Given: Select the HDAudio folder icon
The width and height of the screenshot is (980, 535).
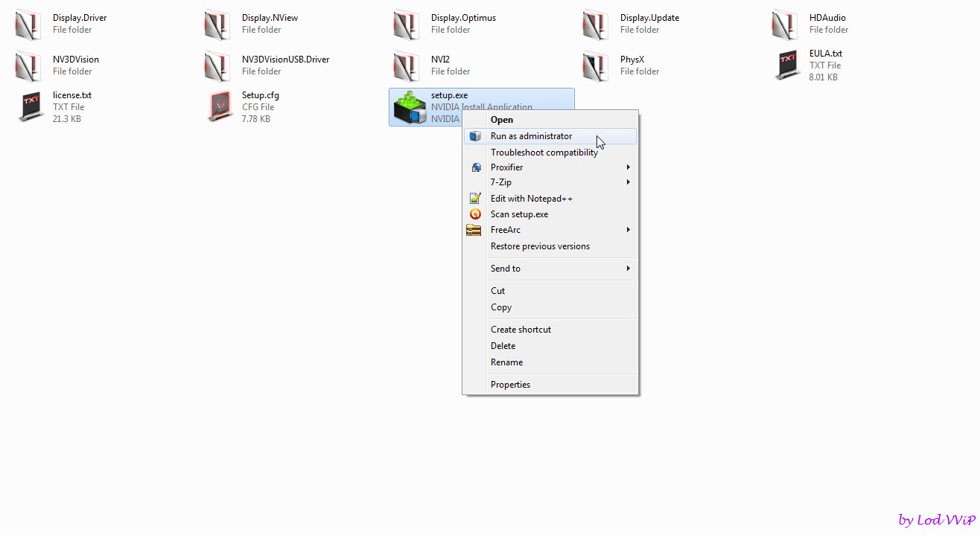Looking at the screenshot, I should [785, 25].
